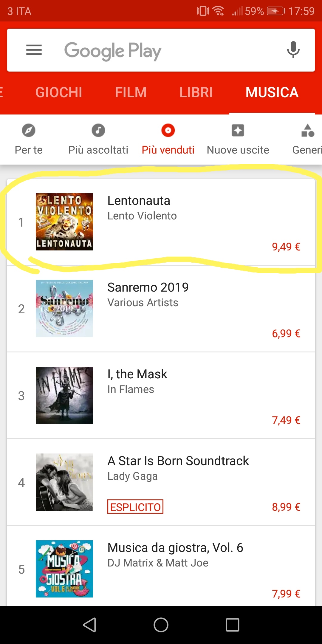Open A Star Is Born Soundtrack title
322x644 pixels.
[x=178, y=461]
